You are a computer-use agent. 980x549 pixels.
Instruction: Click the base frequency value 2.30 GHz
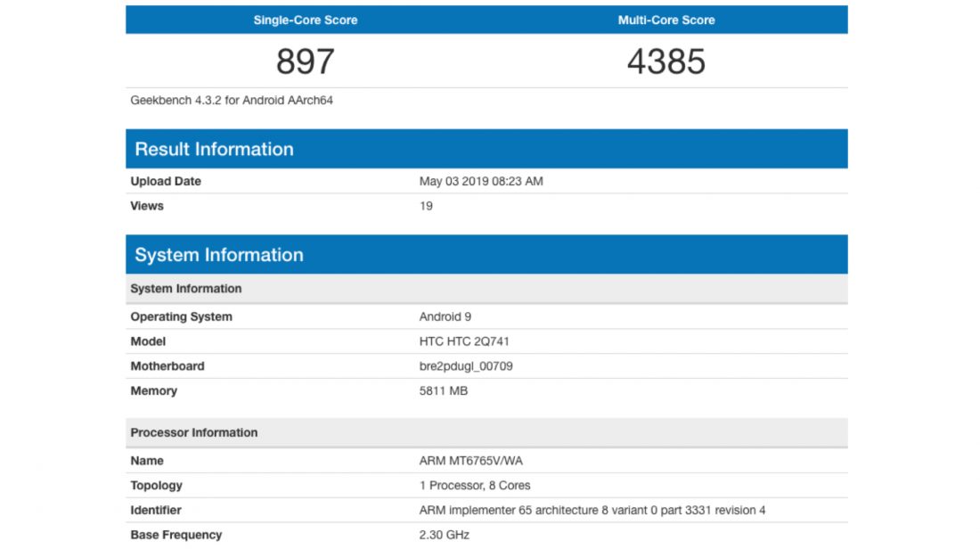tap(444, 536)
